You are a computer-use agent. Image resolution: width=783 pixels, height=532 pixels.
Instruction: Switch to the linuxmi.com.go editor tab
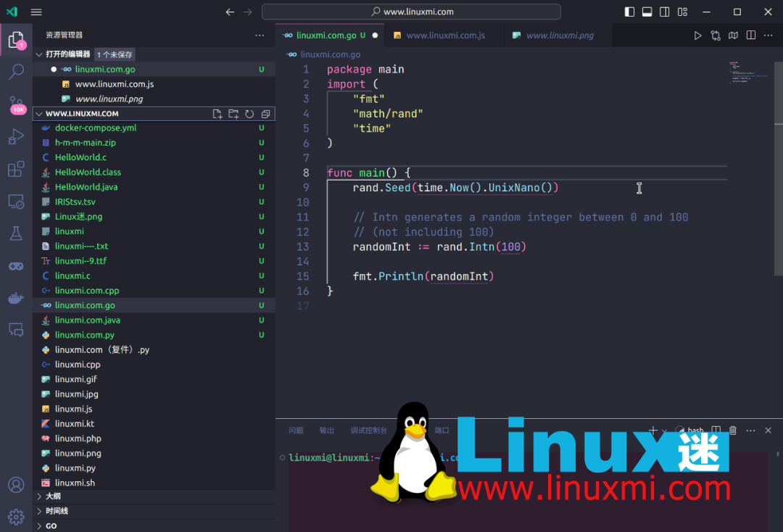click(330, 36)
